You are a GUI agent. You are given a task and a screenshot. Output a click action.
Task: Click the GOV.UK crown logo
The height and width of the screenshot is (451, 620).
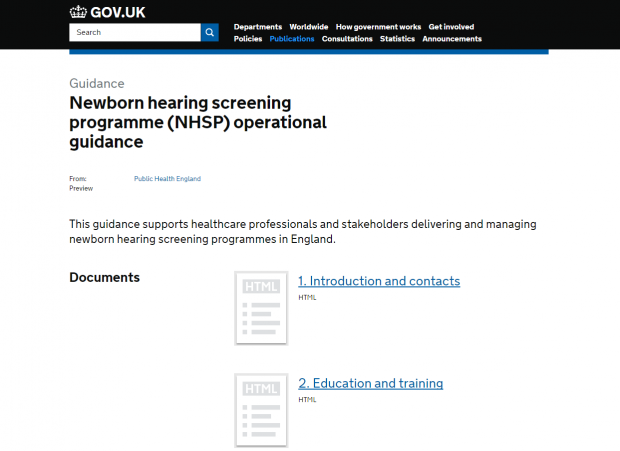pyautogui.click(x=78, y=12)
